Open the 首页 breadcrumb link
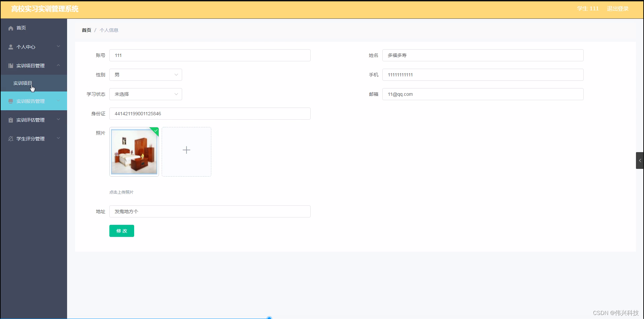 pos(86,30)
